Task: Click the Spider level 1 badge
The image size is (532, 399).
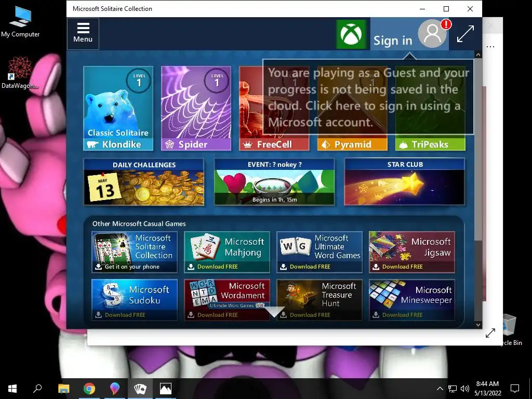Action: (x=217, y=81)
